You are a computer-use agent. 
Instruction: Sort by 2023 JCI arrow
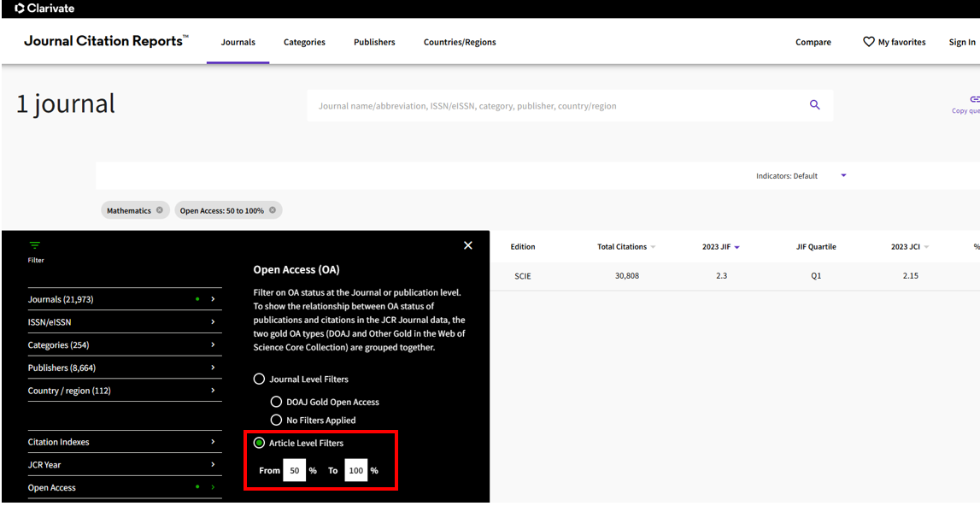coord(926,247)
